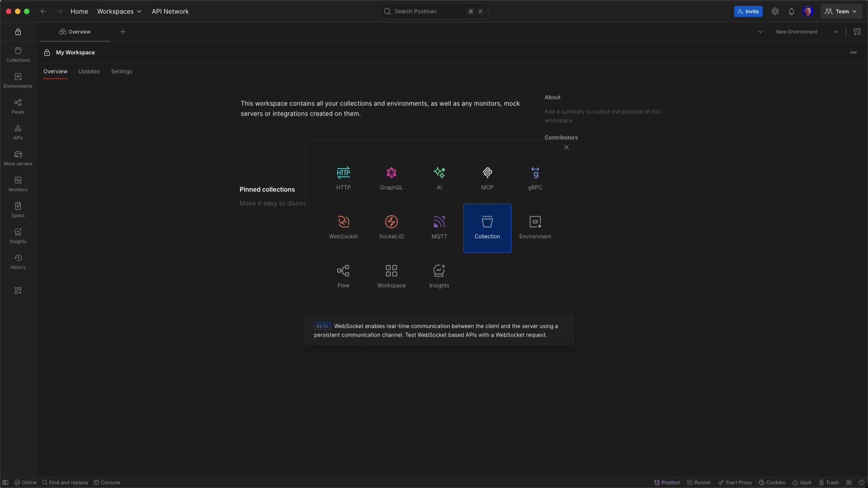Open the user avatar menu
This screenshot has width=868, height=488.
click(808, 11)
